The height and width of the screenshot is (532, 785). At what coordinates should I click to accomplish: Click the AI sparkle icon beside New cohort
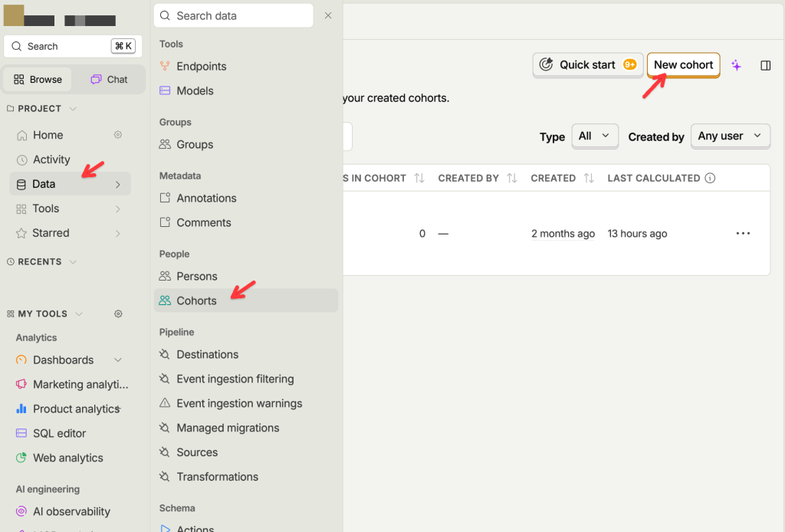tap(736, 65)
